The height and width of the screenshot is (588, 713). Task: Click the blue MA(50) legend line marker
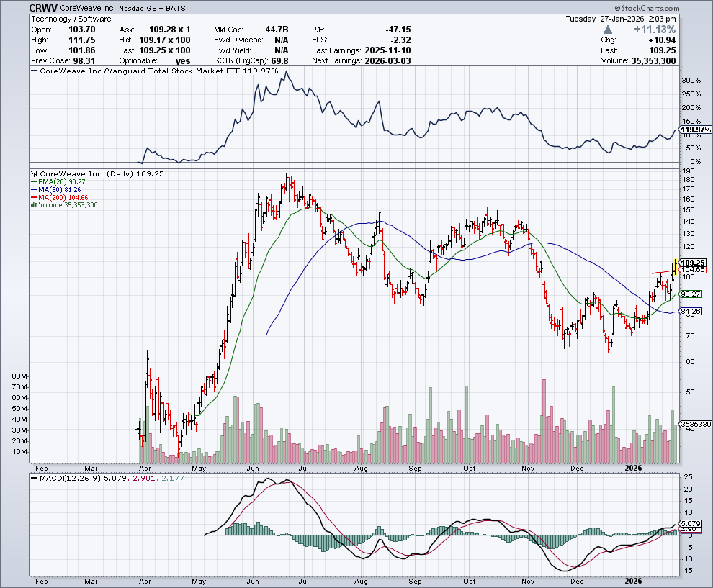point(34,190)
